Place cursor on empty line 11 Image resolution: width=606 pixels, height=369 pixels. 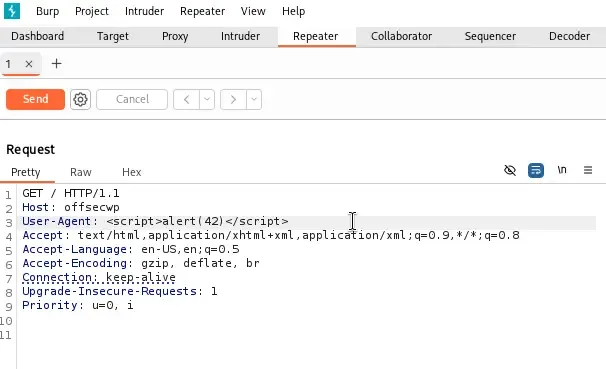click(305, 335)
